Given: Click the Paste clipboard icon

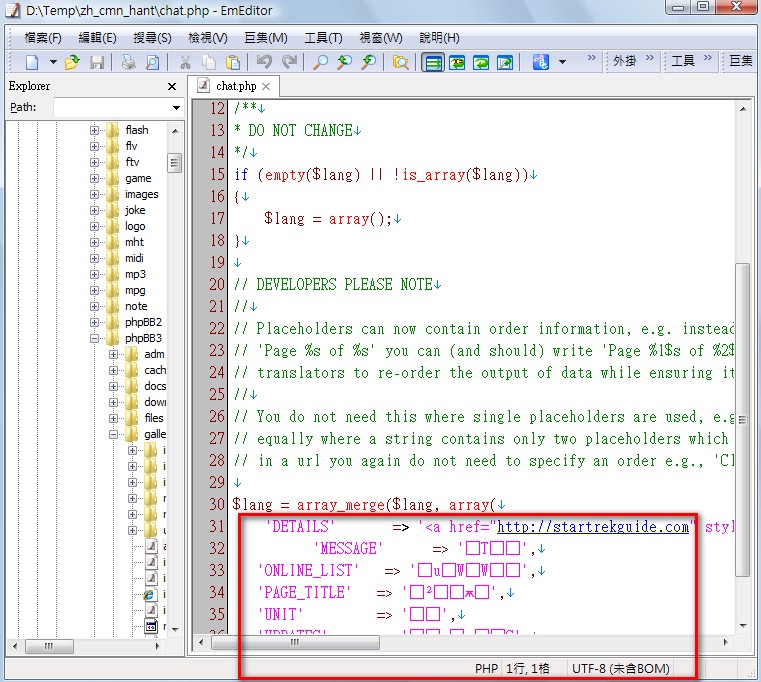Looking at the screenshot, I should 233,62.
